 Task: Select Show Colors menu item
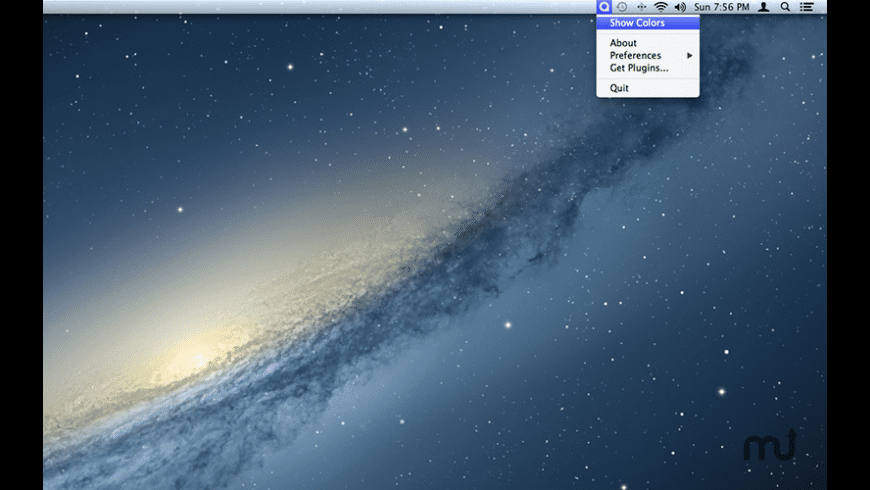click(637, 23)
